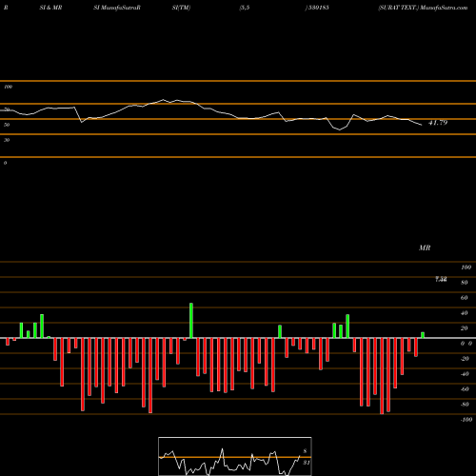Click the 50 level label on RSI axis
The image size is (476, 476).
7,125
